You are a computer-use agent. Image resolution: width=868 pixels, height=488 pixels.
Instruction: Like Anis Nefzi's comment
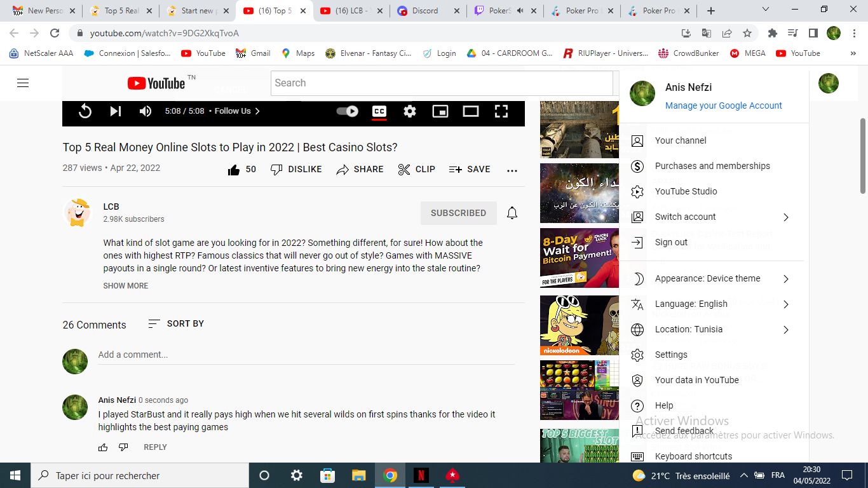tap(103, 447)
